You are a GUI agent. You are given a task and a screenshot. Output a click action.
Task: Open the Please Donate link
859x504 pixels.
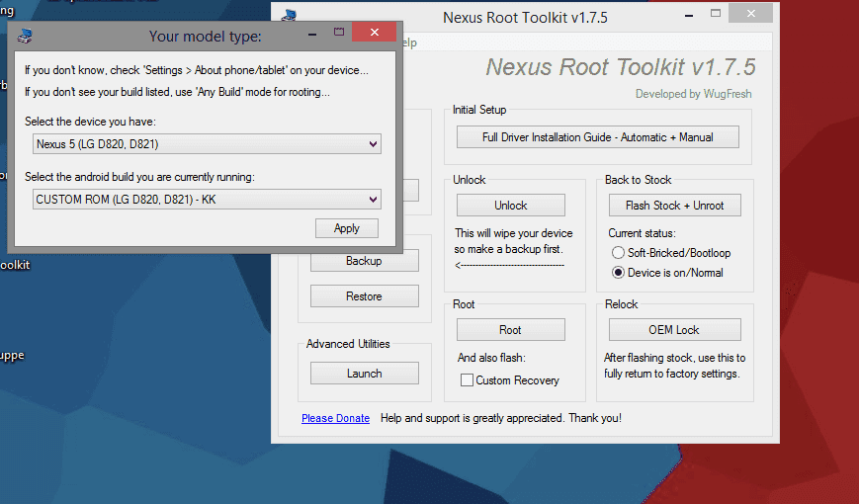pos(335,418)
